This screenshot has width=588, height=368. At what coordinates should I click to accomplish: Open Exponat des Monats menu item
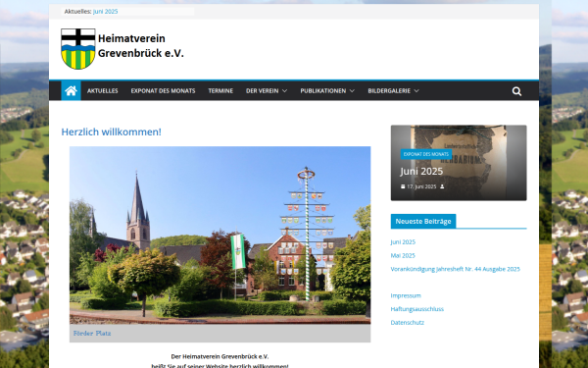[163, 91]
